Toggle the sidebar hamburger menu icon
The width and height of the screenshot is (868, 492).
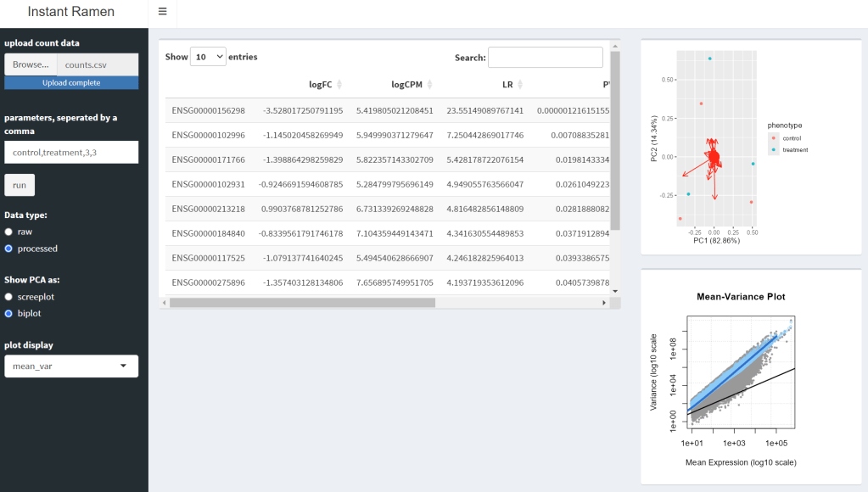pyautogui.click(x=162, y=12)
